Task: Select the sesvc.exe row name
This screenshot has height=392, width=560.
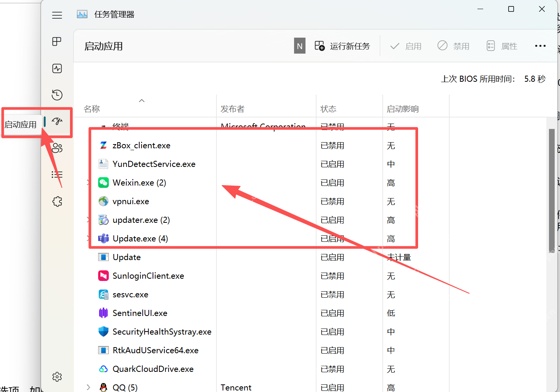Action: [x=130, y=294]
